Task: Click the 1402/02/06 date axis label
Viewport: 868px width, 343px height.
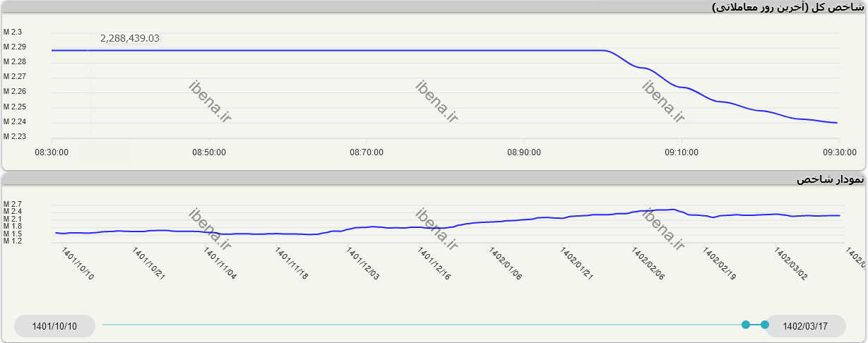Action: 648,264
